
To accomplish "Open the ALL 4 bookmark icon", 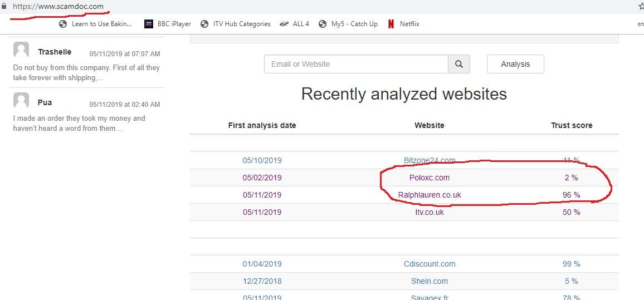I will [x=284, y=24].
